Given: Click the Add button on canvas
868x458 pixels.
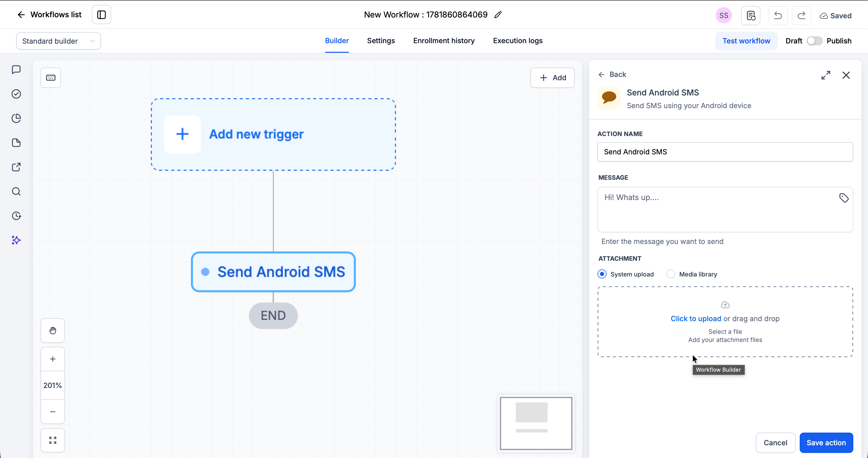Looking at the screenshot, I should 552,78.
